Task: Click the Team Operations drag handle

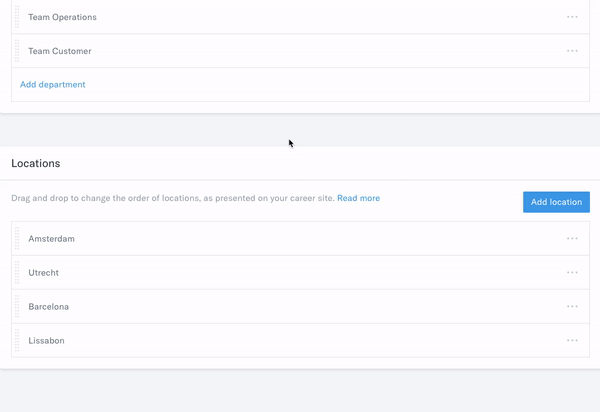Action: click(x=17, y=17)
